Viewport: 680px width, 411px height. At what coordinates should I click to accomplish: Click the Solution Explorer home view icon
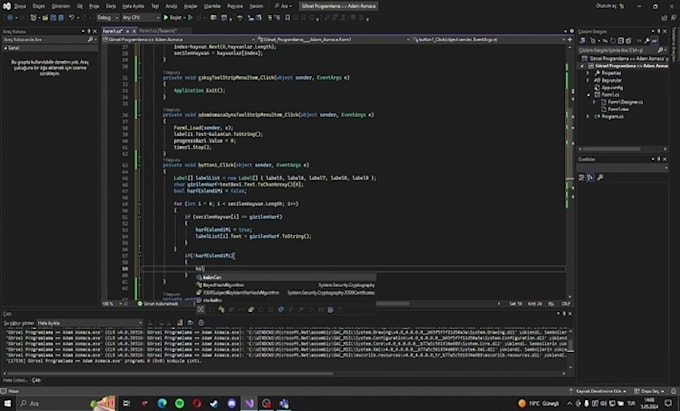582,41
